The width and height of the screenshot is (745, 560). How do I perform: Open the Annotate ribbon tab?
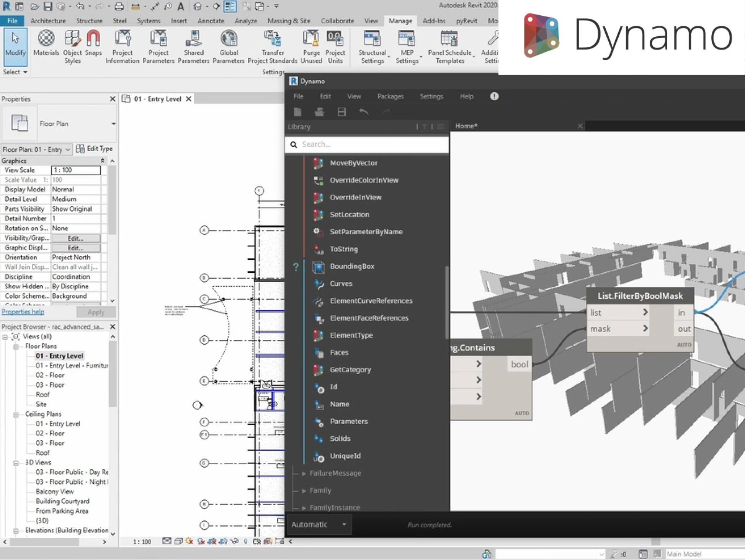211,21
